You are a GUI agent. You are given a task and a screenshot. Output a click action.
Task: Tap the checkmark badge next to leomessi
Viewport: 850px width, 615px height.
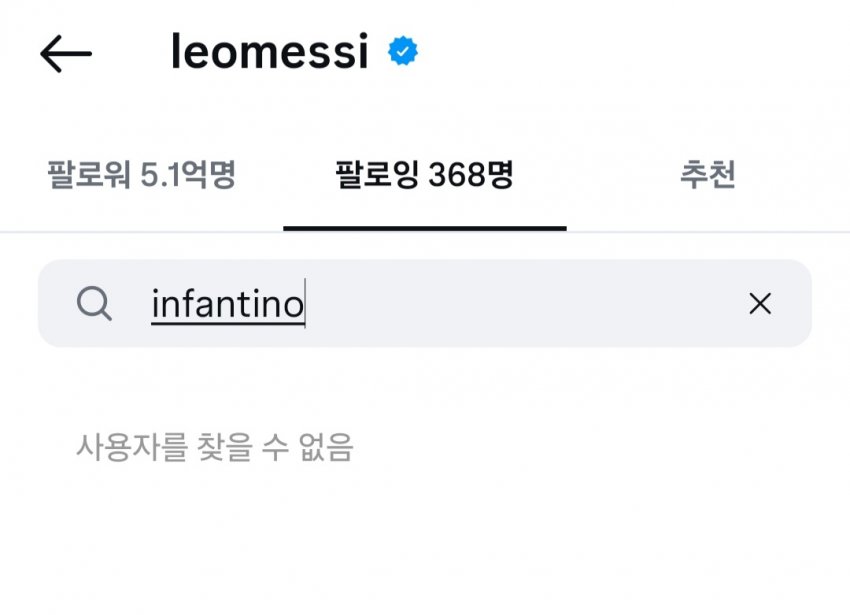403,51
